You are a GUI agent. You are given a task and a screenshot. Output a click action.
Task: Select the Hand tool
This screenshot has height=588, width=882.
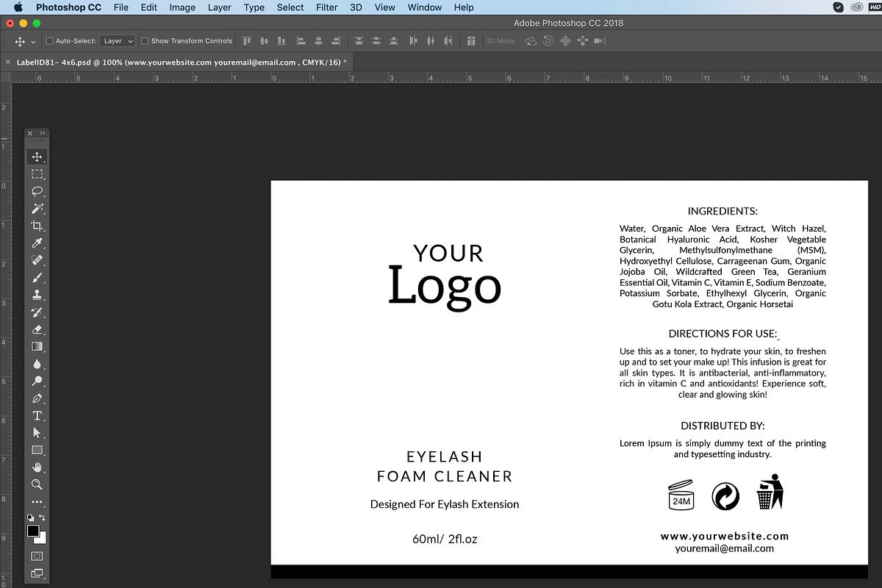coord(37,467)
